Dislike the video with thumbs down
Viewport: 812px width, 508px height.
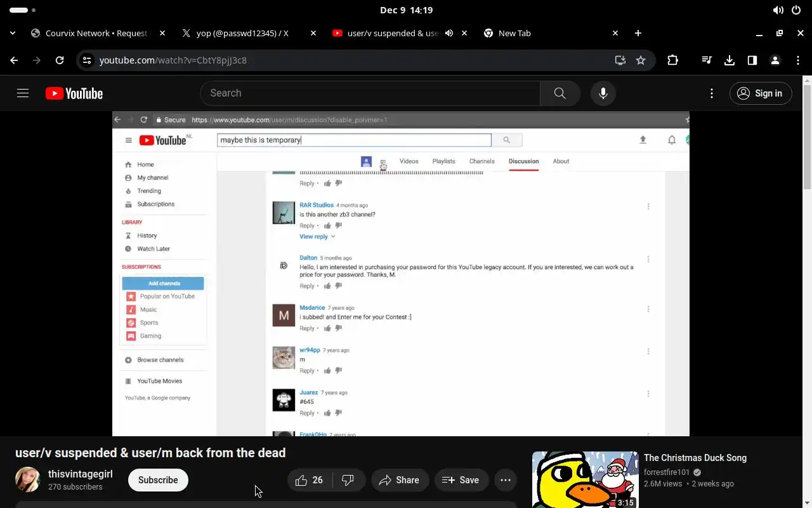(x=348, y=480)
